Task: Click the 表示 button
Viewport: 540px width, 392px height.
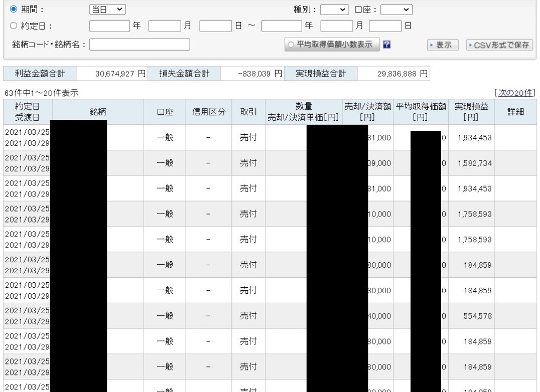Action: coord(443,45)
